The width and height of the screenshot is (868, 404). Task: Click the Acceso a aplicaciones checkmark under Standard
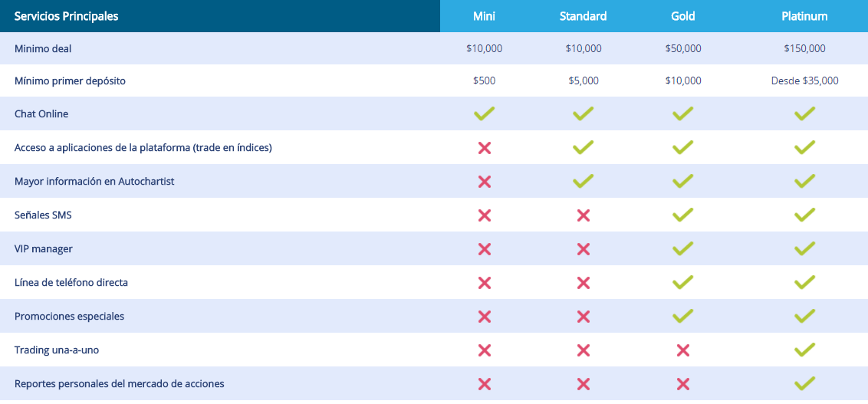click(583, 147)
